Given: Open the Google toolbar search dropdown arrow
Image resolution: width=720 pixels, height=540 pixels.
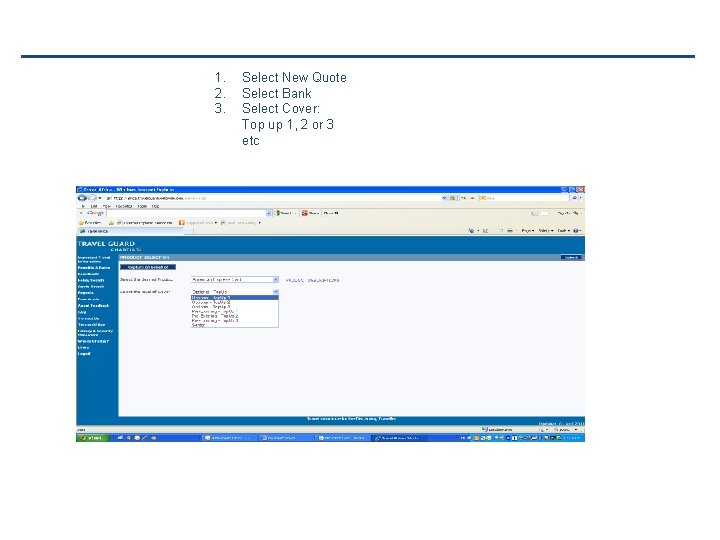Looking at the screenshot, I should coord(269,213).
